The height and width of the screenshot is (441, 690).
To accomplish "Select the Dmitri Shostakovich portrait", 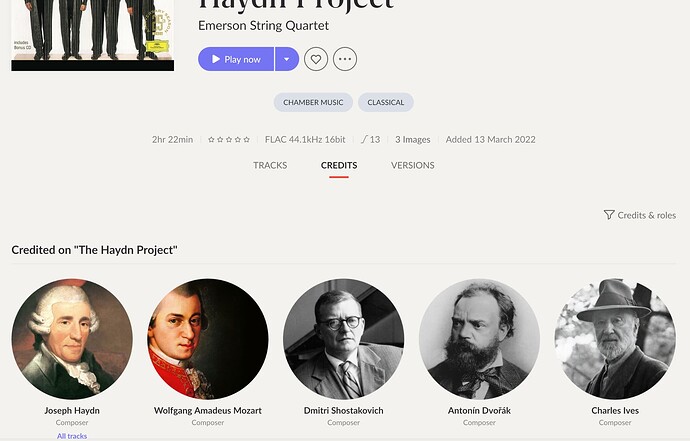I will (x=344, y=339).
